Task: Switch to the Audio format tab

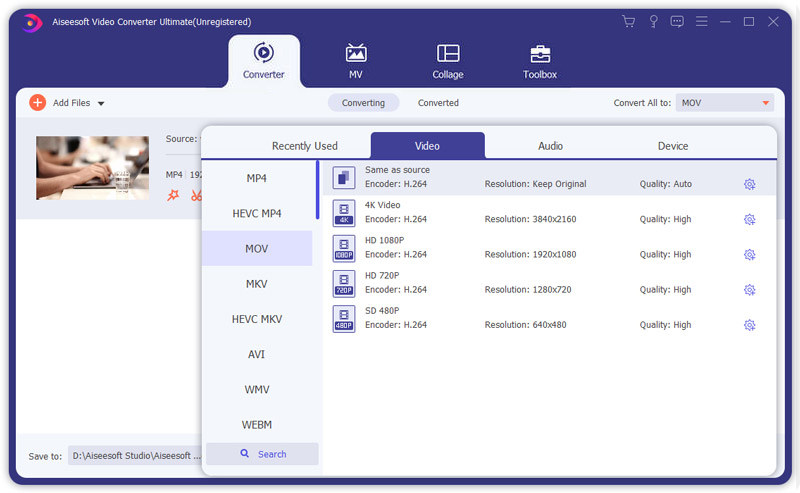Action: (x=550, y=146)
